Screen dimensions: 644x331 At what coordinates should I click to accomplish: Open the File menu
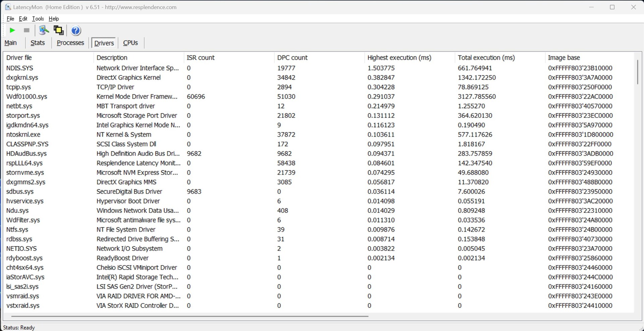pyautogui.click(x=10, y=19)
